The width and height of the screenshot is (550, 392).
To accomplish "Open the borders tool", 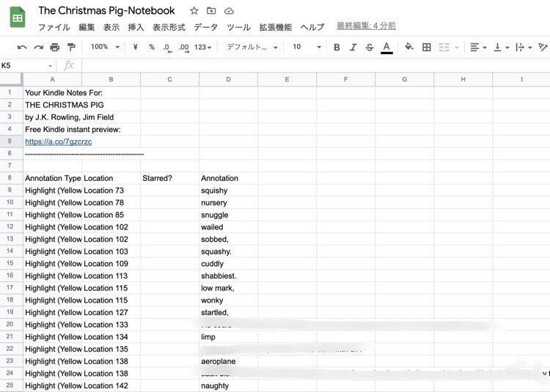I will point(427,48).
